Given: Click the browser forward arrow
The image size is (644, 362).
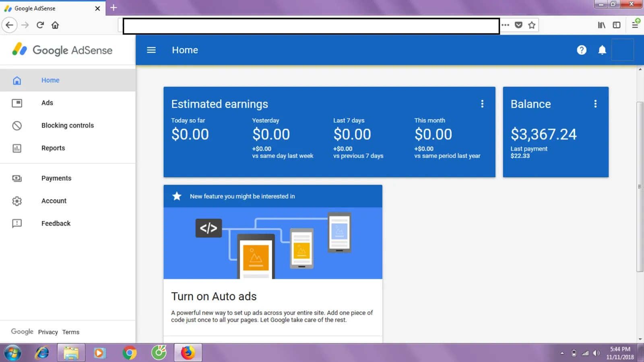Looking at the screenshot, I should (25, 25).
